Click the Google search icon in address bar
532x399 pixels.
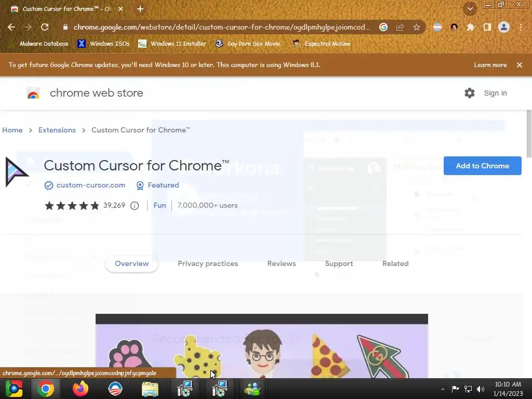(383, 27)
